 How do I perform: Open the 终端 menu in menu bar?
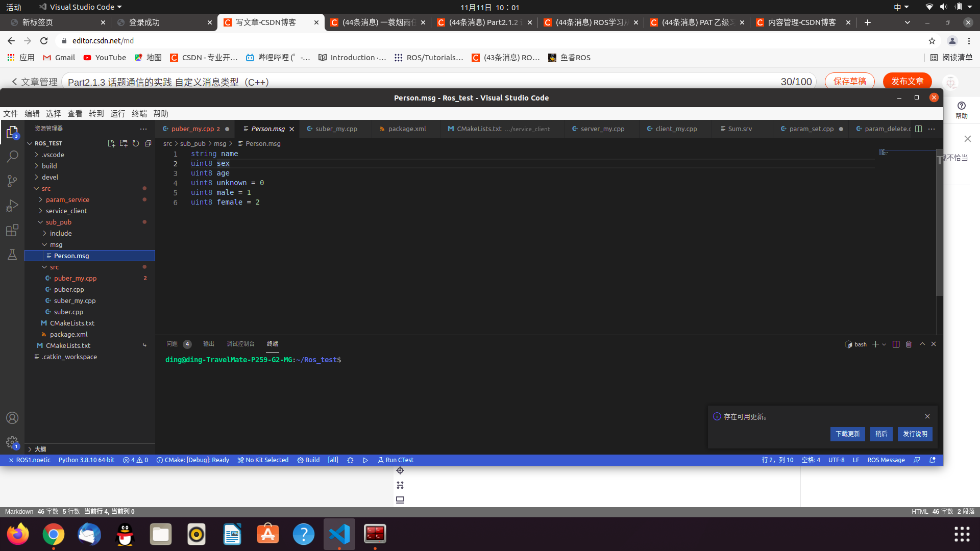pos(139,113)
